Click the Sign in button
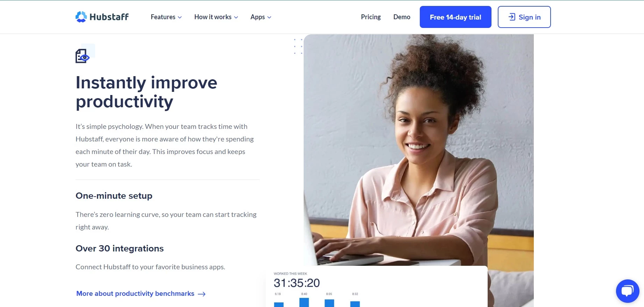Image resolution: width=644 pixels, height=307 pixels. (524, 17)
